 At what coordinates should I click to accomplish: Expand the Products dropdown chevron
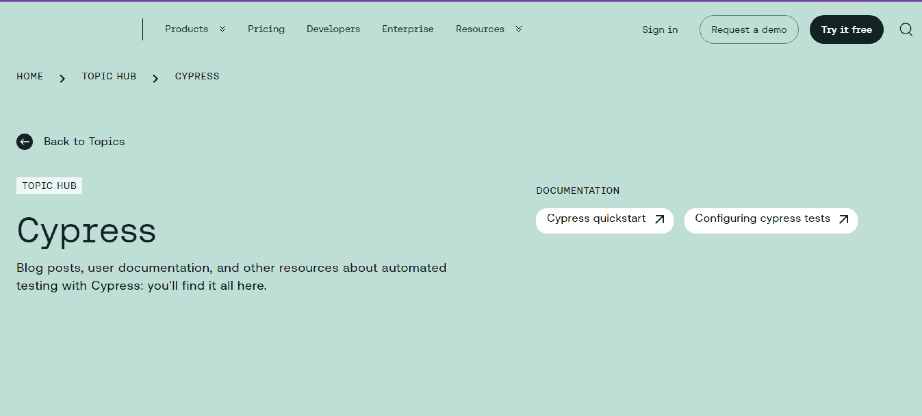[222, 29]
